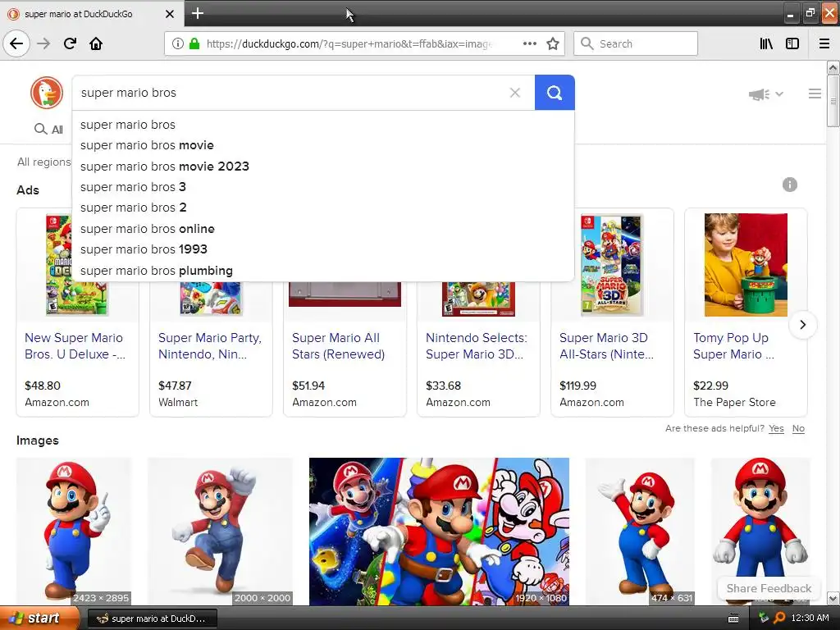This screenshot has height=630, width=840.
Task: Bookmark this page with the star
Action: 553,43
